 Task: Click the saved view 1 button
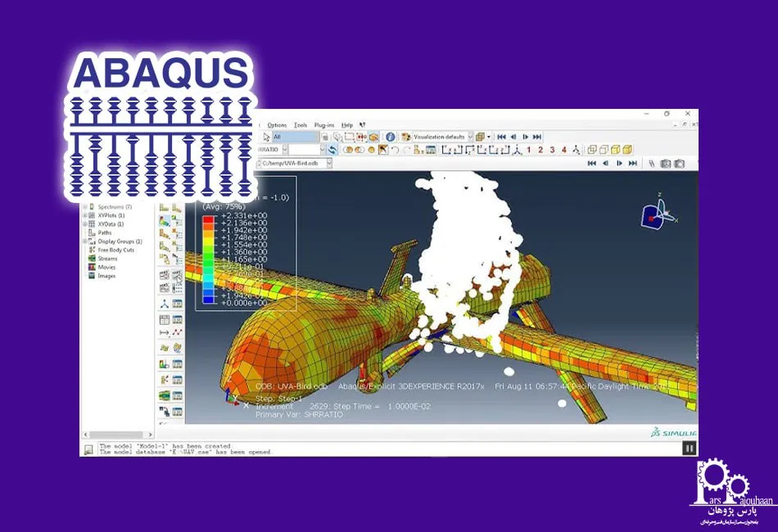click(528, 150)
